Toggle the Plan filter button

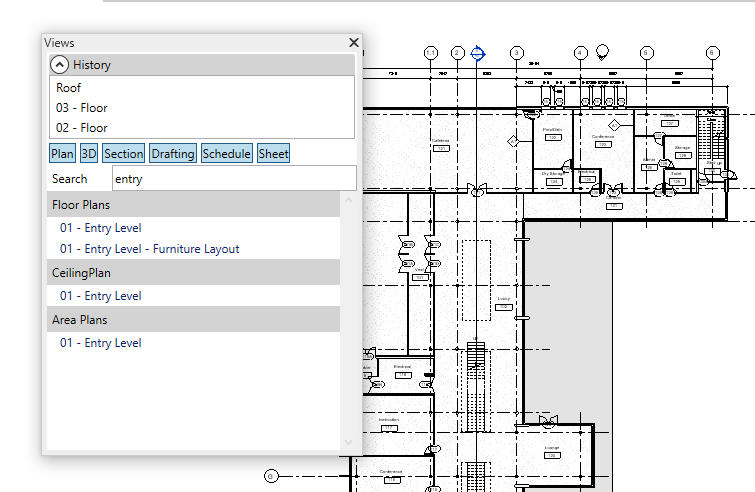[x=63, y=154]
